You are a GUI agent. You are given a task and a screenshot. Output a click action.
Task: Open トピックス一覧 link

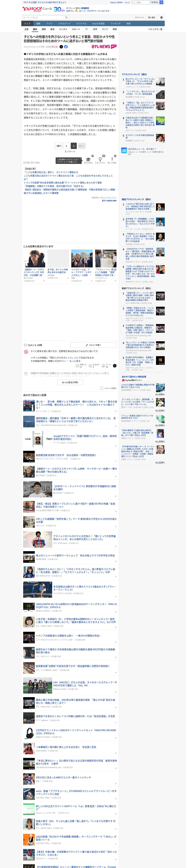(155, 29)
